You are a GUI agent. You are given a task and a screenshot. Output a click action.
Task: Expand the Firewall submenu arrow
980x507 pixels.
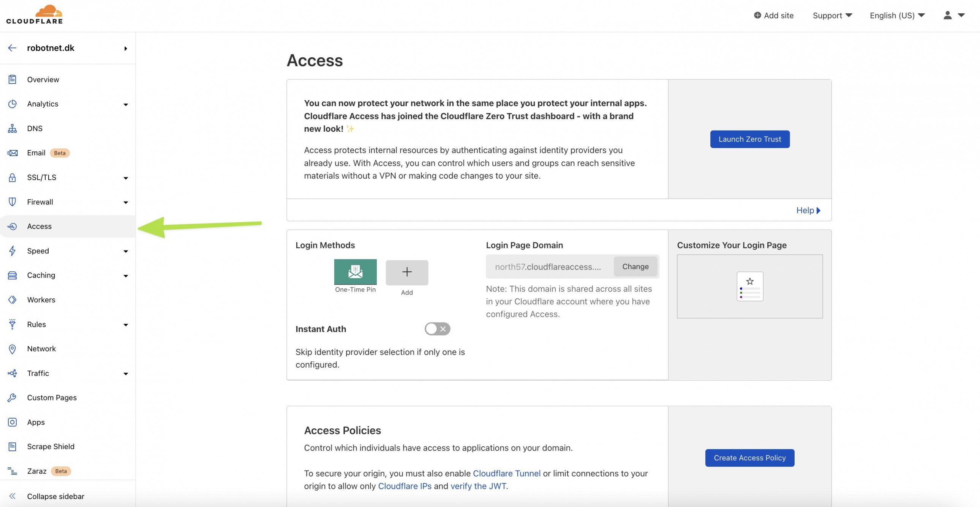[126, 203]
